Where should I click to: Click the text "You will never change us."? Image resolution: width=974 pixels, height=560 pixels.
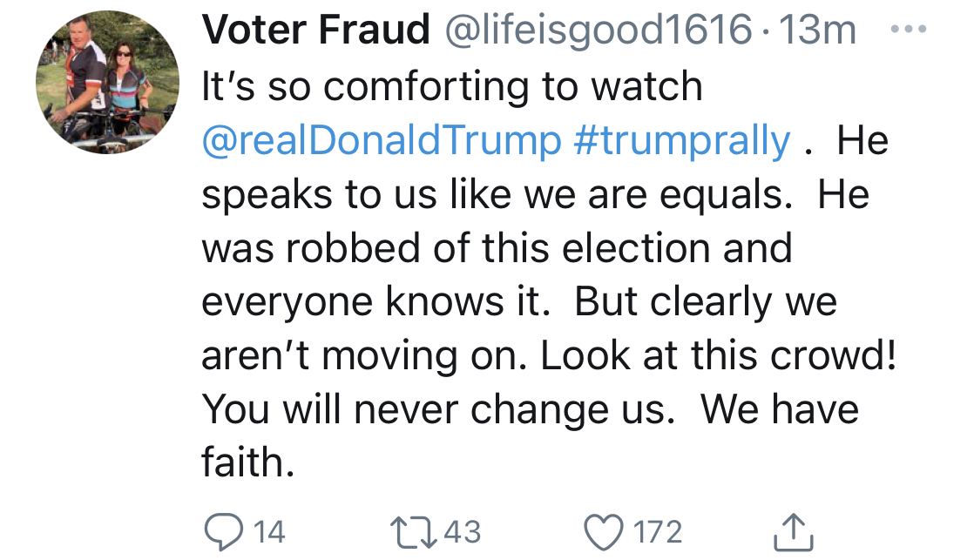(438, 409)
